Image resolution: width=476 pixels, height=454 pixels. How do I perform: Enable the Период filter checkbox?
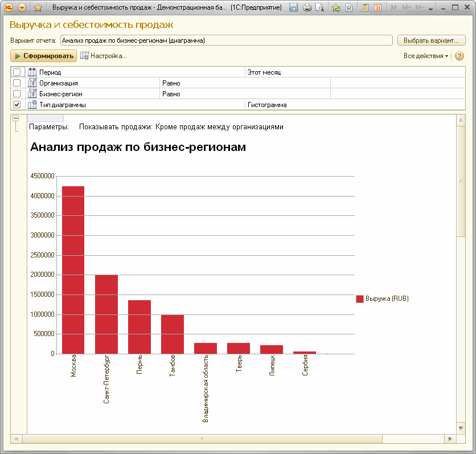pyautogui.click(x=17, y=72)
